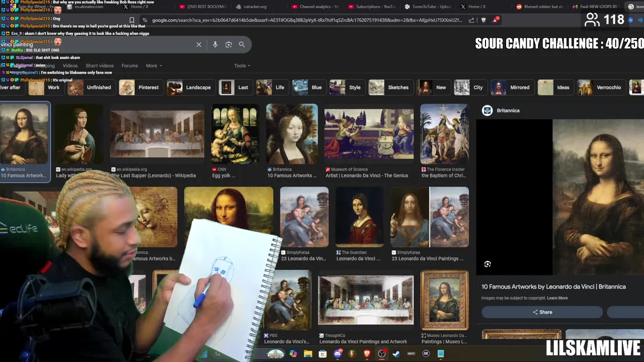Open The Florence Insider Baptism thumbnail
The image size is (644, 362).
[444, 134]
